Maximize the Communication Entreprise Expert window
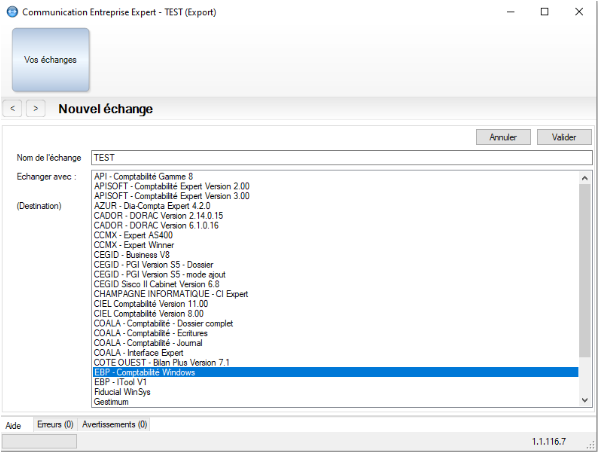This screenshot has width=599, height=452. tap(544, 12)
